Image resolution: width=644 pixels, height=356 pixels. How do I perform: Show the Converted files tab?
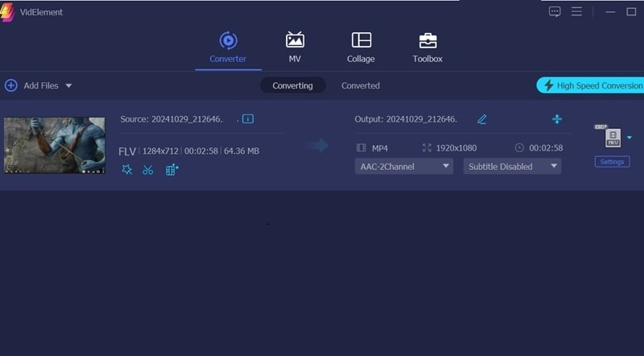[x=360, y=85]
